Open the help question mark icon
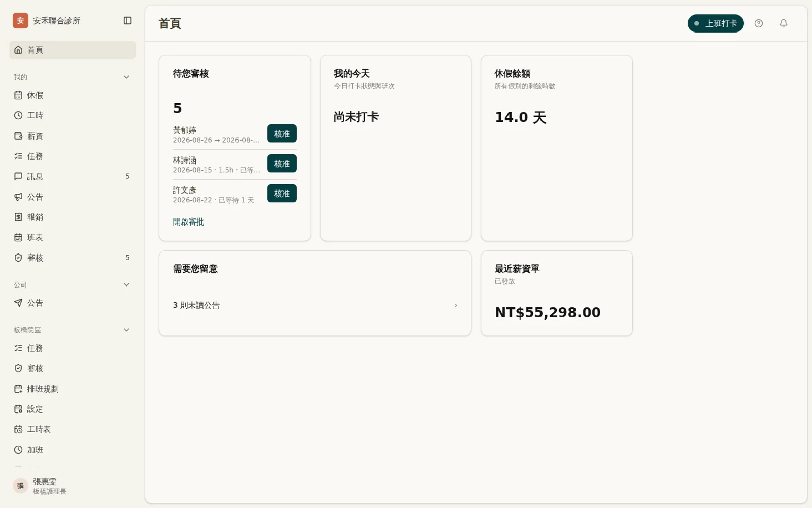The image size is (812, 508). click(759, 23)
